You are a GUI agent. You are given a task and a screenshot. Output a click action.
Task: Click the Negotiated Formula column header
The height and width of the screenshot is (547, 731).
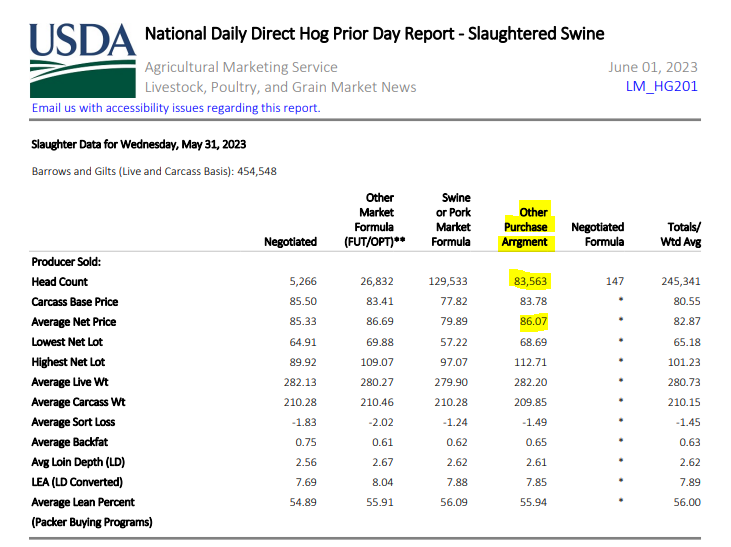pos(598,234)
